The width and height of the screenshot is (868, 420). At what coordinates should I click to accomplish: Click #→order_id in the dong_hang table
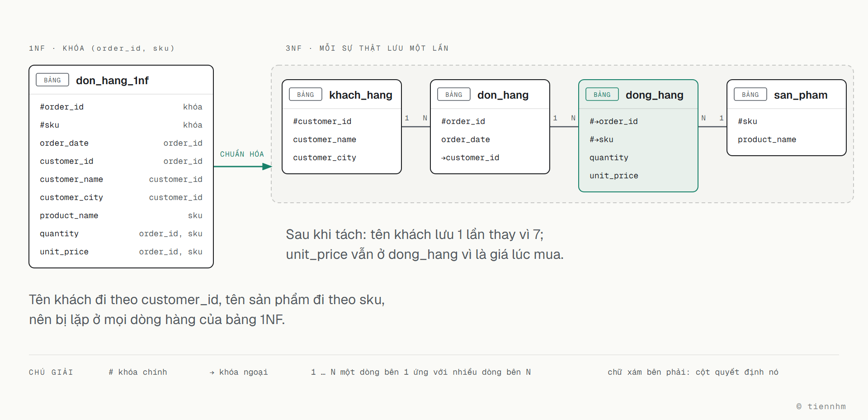click(613, 121)
